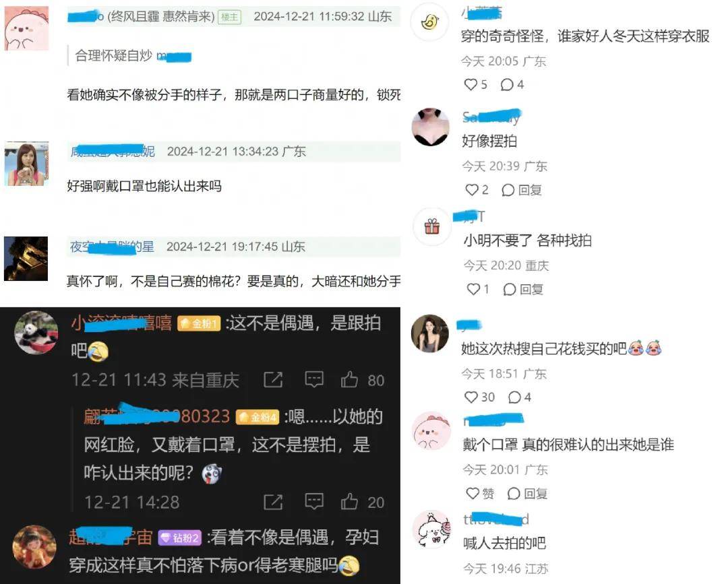Reply to the '小明不要了 各种找拍' comment
This screenshot has width=728, height=584.
(x=523, y=289)
